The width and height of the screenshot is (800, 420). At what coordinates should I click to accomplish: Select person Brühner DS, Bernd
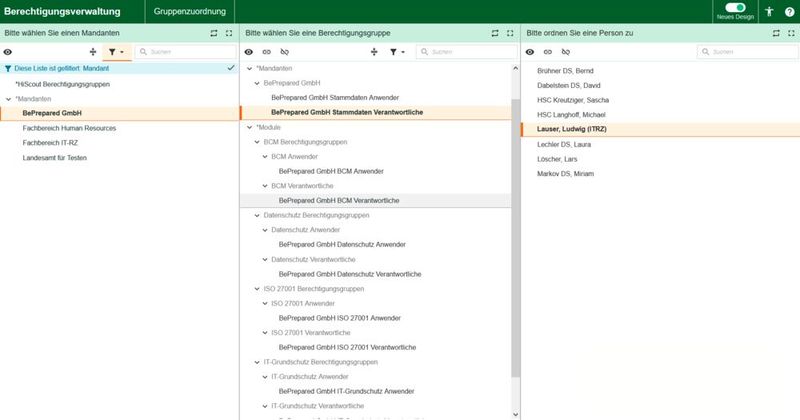tap(565, 71)
